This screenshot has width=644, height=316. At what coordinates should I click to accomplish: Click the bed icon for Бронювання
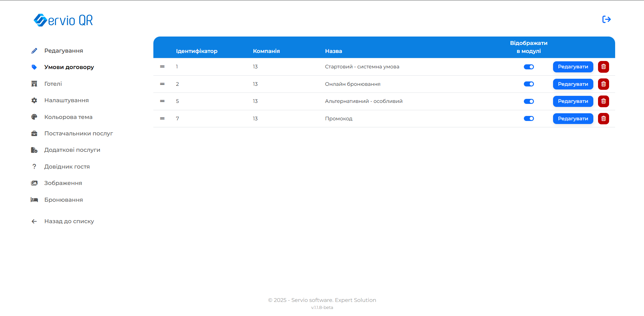click(34, 200)
